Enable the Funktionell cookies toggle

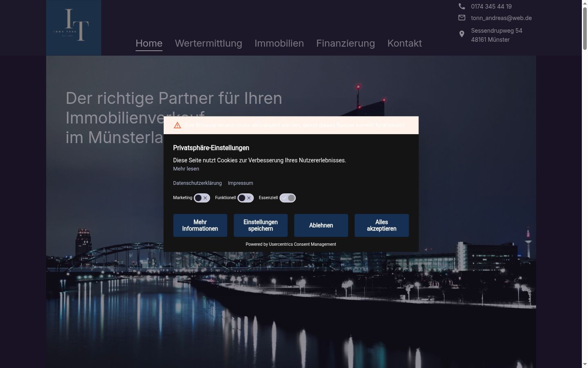(x=245, y=198)
